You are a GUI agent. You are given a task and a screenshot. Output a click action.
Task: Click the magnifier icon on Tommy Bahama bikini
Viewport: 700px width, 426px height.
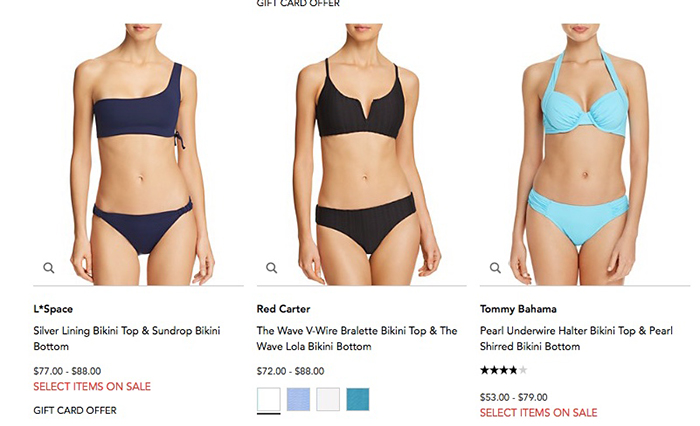tap(495, 268)
